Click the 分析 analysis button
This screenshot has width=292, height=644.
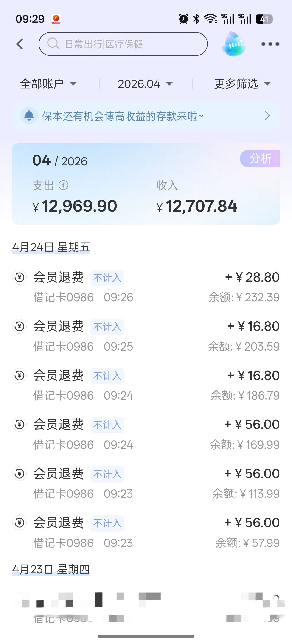pos(260,158)
